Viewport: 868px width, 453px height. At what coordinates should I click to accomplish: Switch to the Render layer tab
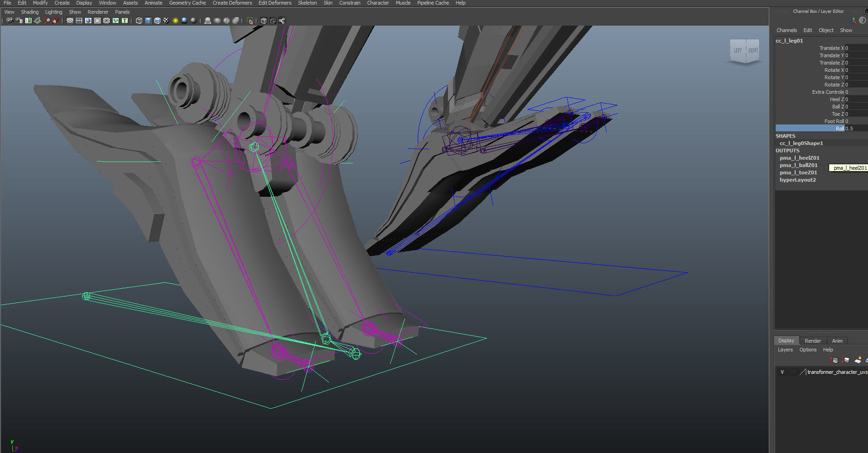point(813,341)
